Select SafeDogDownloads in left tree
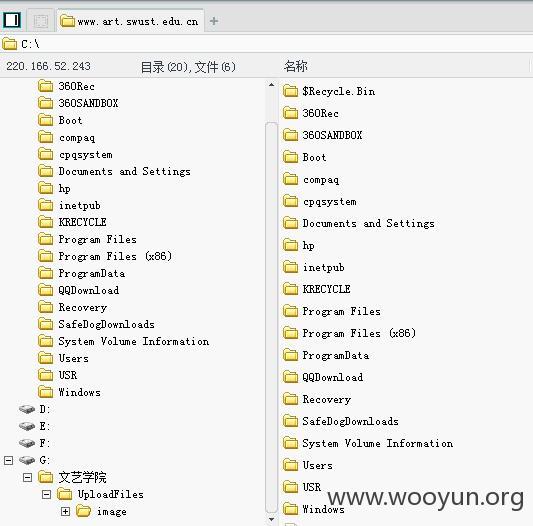The height and width of the screenshot is (526, 533). (x=97, y=324)
